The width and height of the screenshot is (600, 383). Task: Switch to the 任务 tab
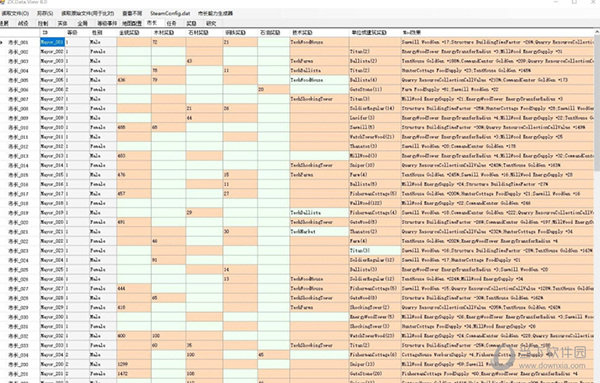point(171,23)
